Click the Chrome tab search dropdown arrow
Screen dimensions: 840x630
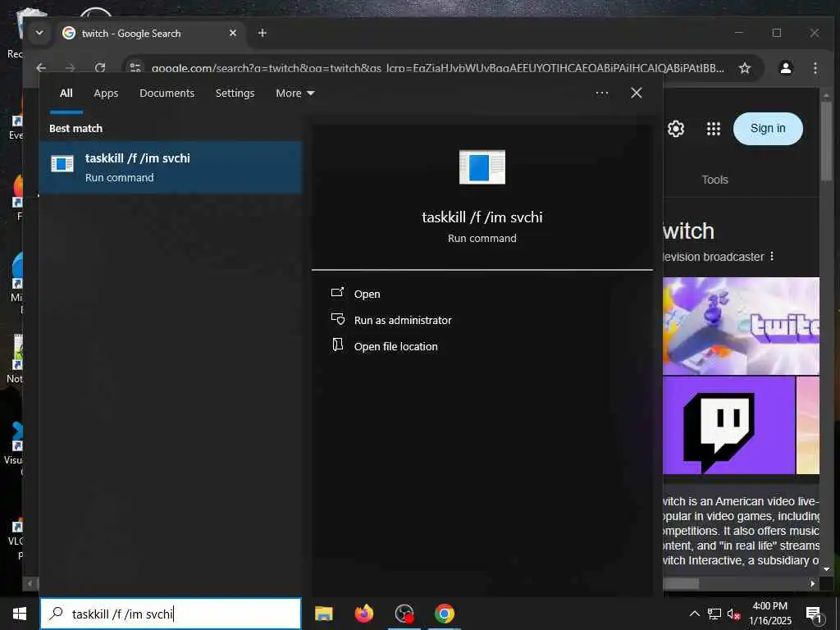(x=39, y=33)
